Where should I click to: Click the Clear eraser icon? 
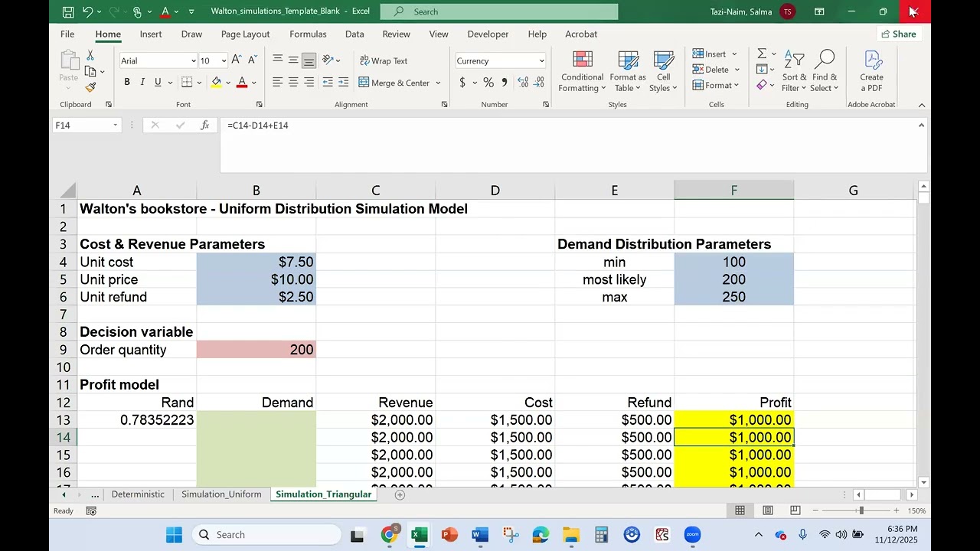point(762,85)
